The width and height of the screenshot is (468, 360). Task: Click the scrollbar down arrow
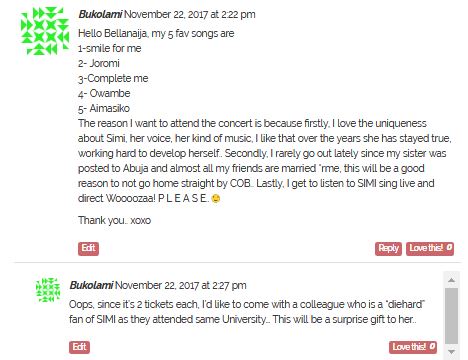coord(451,352)
